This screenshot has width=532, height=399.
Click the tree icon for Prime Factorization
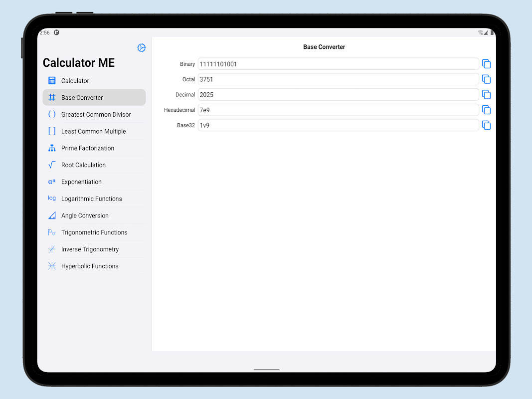pos(52,148)
